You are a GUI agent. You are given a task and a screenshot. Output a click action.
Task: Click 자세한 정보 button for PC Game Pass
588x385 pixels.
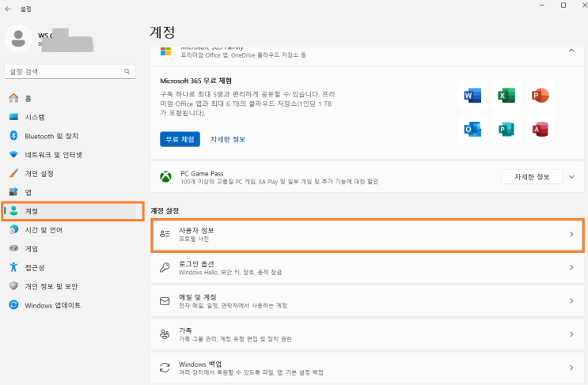coord(532,177)
